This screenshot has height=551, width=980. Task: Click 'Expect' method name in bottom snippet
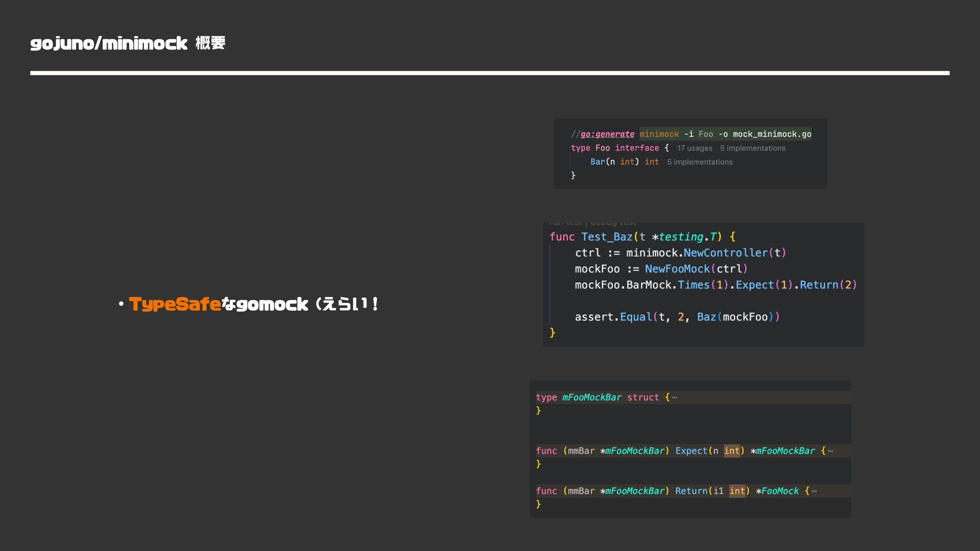(x=691, y=451)
